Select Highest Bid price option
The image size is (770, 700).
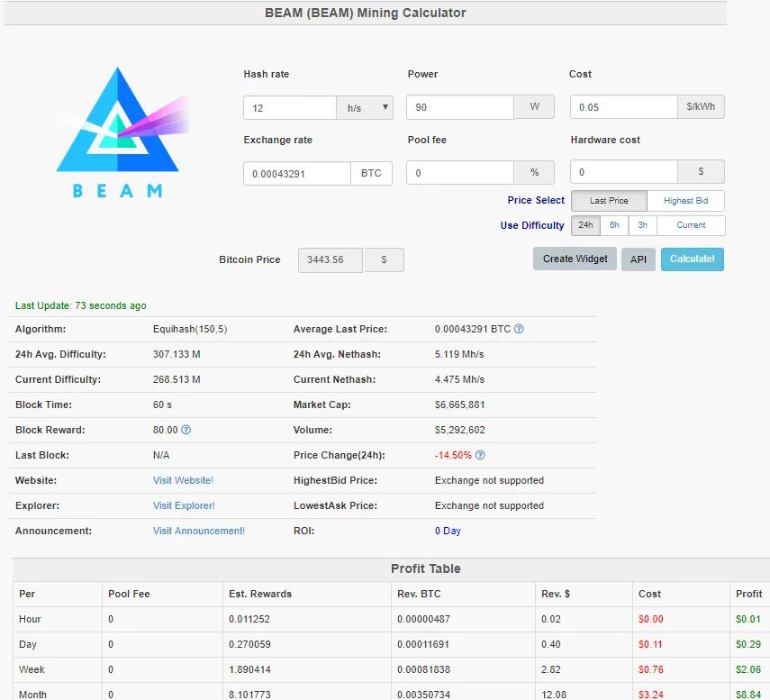685,200
